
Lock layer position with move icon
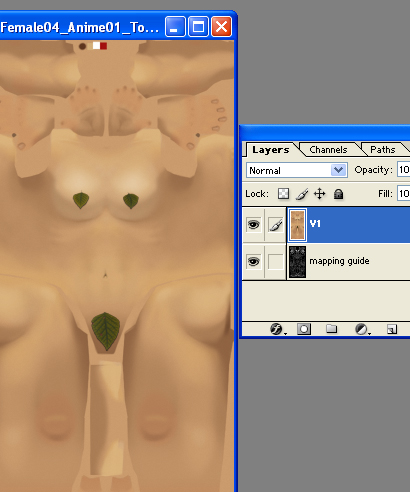320,194
